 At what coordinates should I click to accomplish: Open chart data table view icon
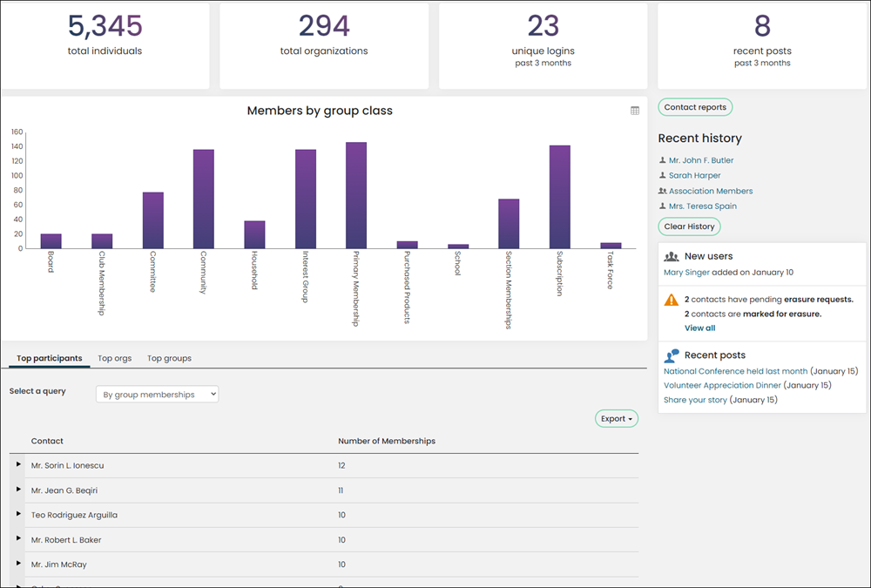pyautogui.click(x=635, y=111)
